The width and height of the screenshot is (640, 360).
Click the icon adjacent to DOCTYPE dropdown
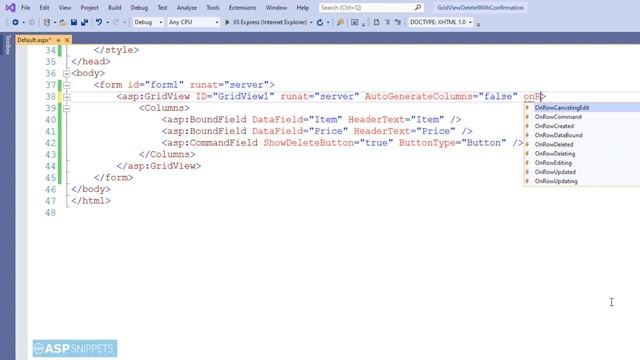pos(398,22)
